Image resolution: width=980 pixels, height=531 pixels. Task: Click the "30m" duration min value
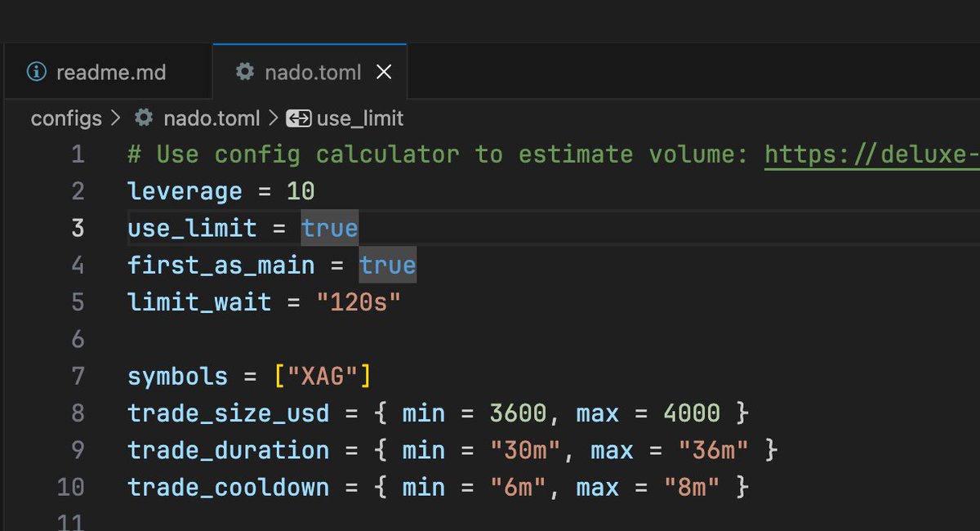[525, 450]
